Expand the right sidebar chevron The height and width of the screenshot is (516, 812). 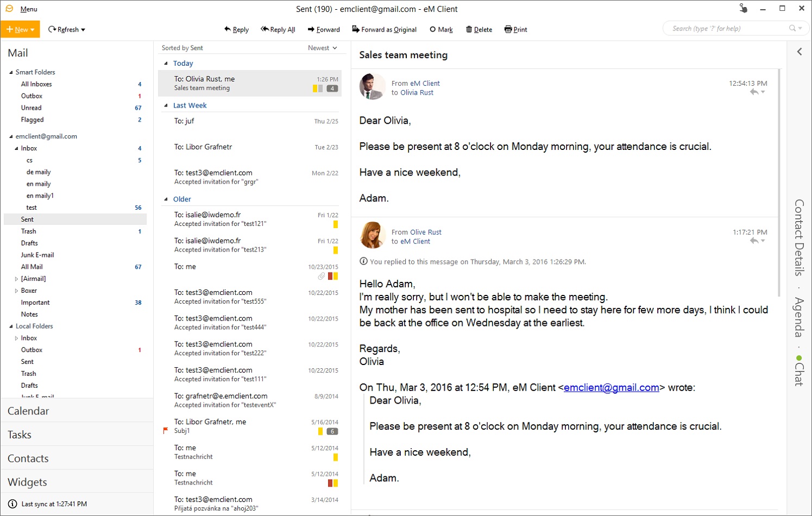tap(800, 52)
